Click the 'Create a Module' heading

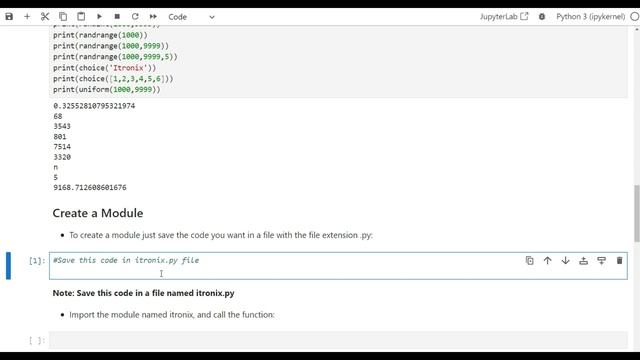coord(98,213)
